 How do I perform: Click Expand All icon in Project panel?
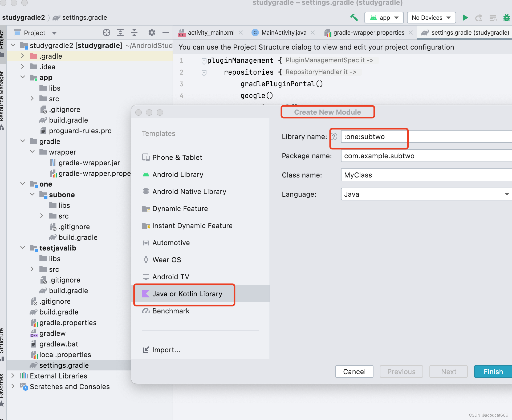(120, 33)
